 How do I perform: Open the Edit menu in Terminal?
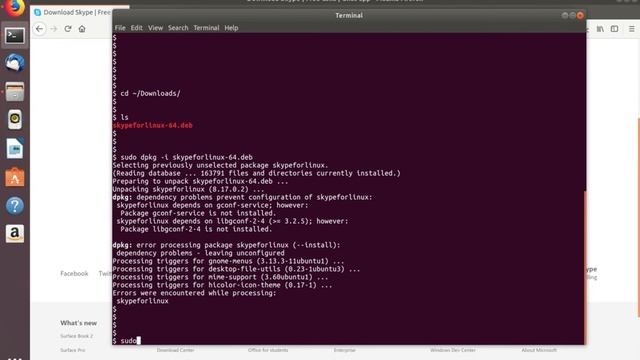[x=136, y=28]
